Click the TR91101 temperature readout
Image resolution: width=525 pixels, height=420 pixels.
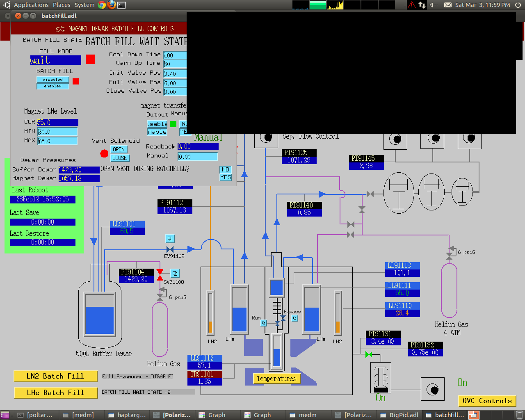pyautogui.click(x=205, y=378)
